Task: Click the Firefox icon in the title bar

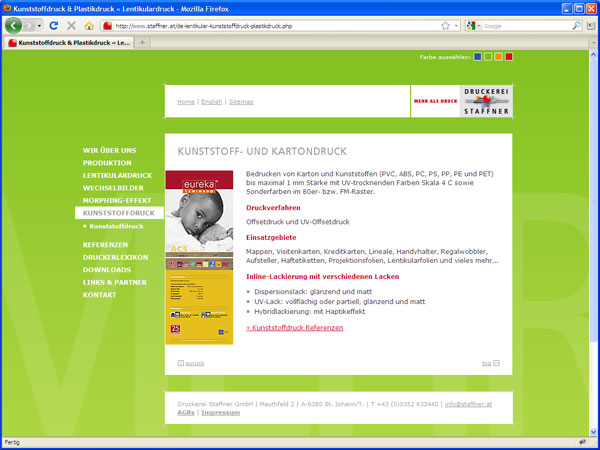Action: click(x=7, y=8)
